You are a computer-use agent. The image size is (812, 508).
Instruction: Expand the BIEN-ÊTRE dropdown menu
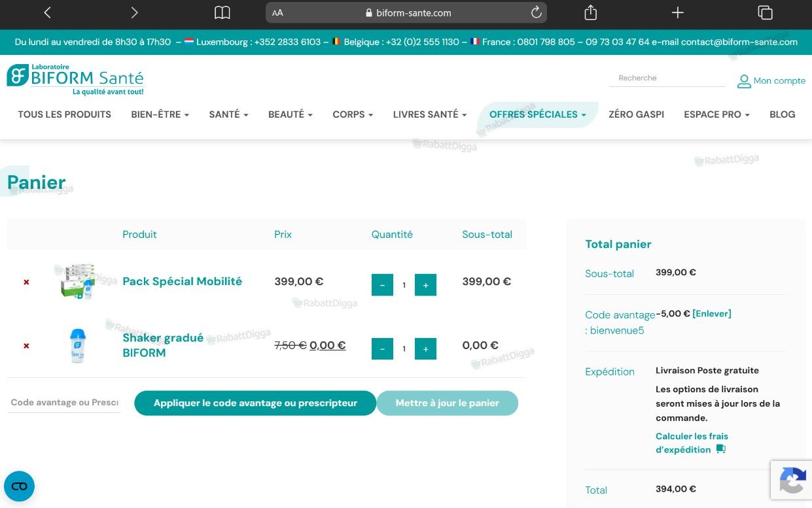[160, 114]
